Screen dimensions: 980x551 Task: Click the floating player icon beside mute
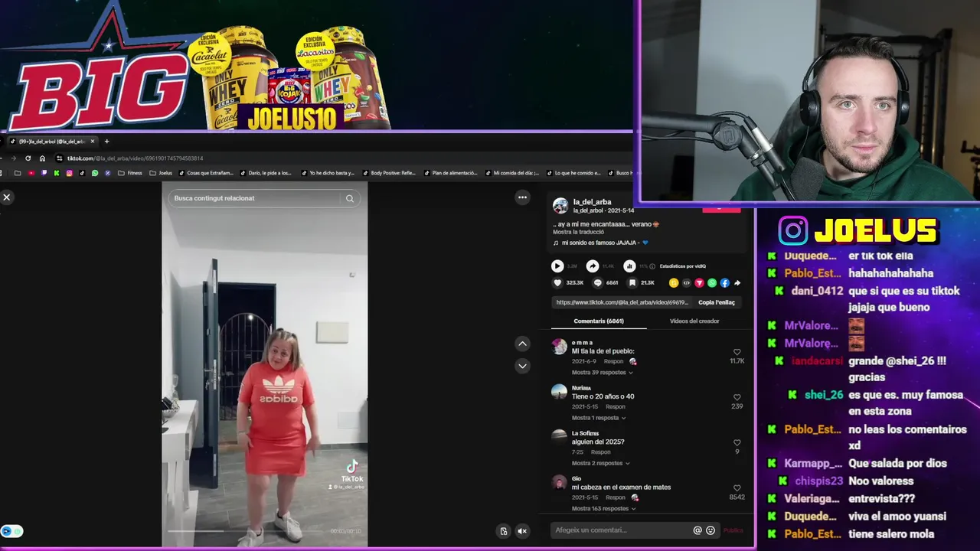[x=503, y=531]
